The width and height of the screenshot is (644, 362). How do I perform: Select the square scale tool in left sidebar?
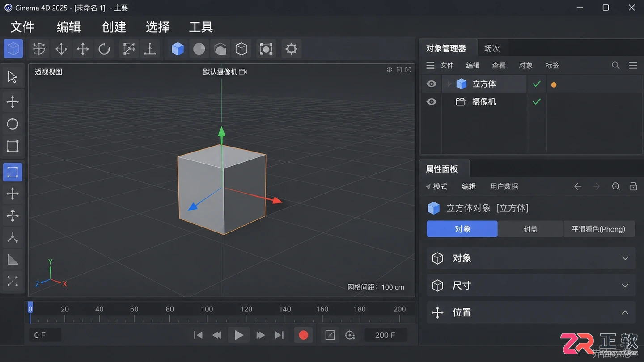pos(13,146)
